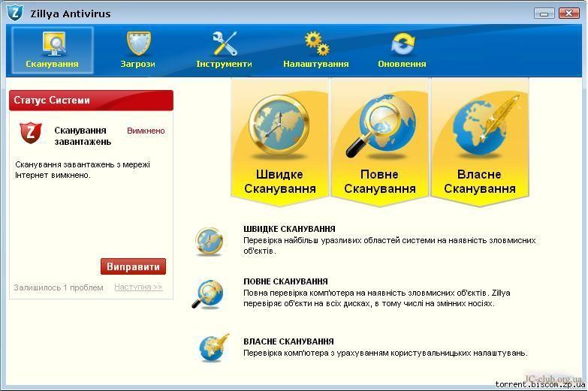588x391 pixels.
Task: Select the ВЛАСНЕ СКАНУВАННЯ heading
Action: (x=288, y=341)
